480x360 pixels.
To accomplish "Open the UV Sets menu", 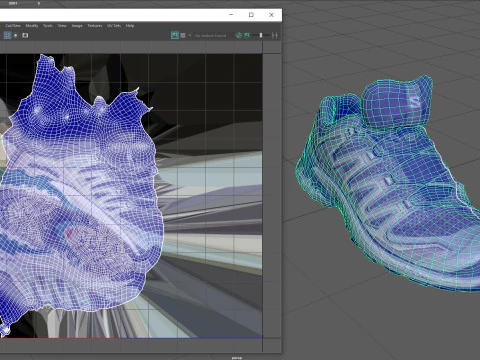I will (114, 26).
